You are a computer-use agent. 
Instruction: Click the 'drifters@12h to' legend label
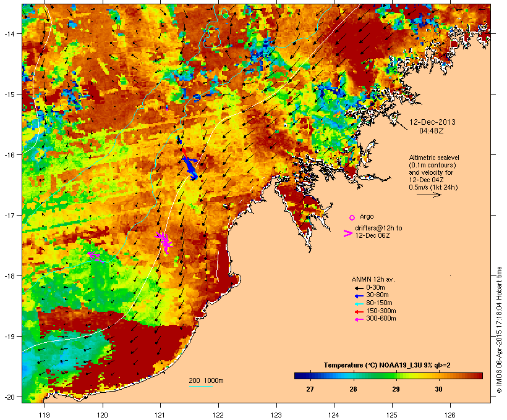pos(378,228)
